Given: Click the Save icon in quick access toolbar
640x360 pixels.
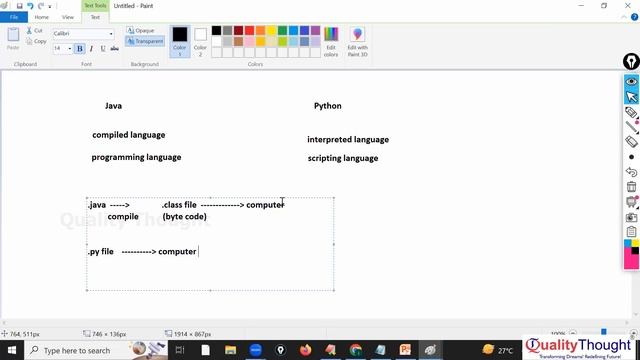Looking at the screenshot, I should 19,6.
